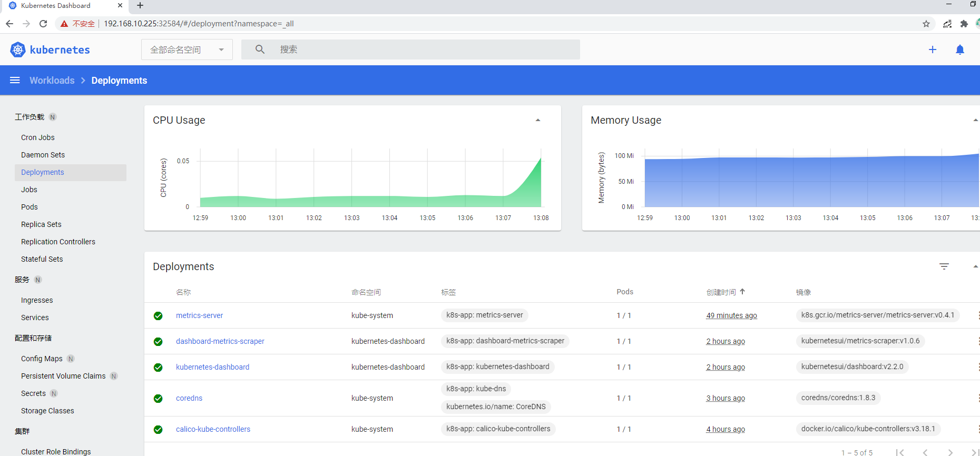Close the Kubernetes Dashboard tab
Viewport: 980px width, 456px height.
pos(120,5)
